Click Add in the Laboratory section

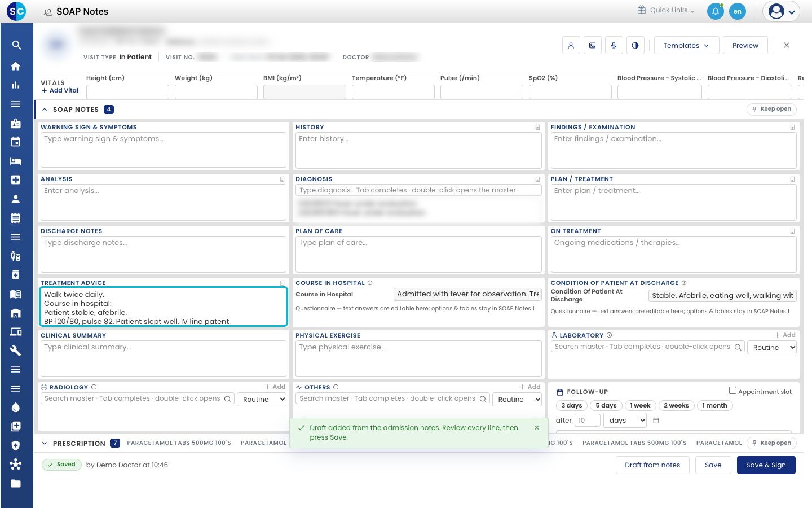(x=785, y=335)
